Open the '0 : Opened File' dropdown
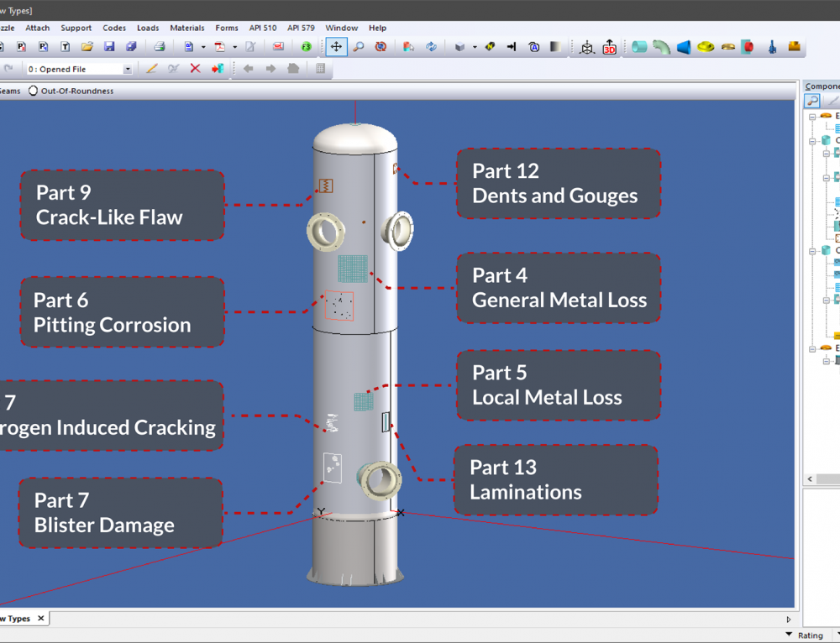The height and width of the screenshot is (643, 840). 129,69
